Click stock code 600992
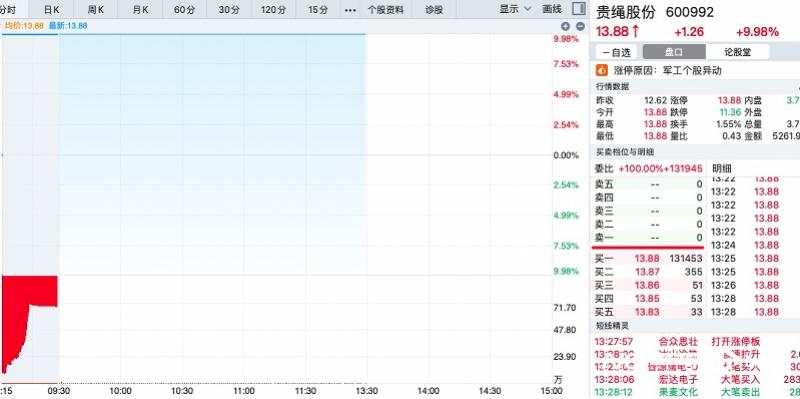Image resolution: width=800 pixels, height=399 pixels. pyautogui.click(x=690, y=12)
